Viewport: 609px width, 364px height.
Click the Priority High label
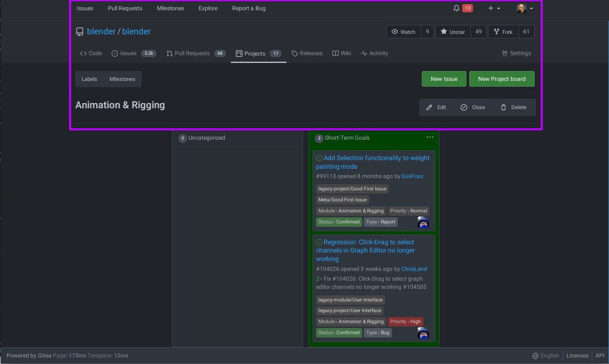(405, 322)
